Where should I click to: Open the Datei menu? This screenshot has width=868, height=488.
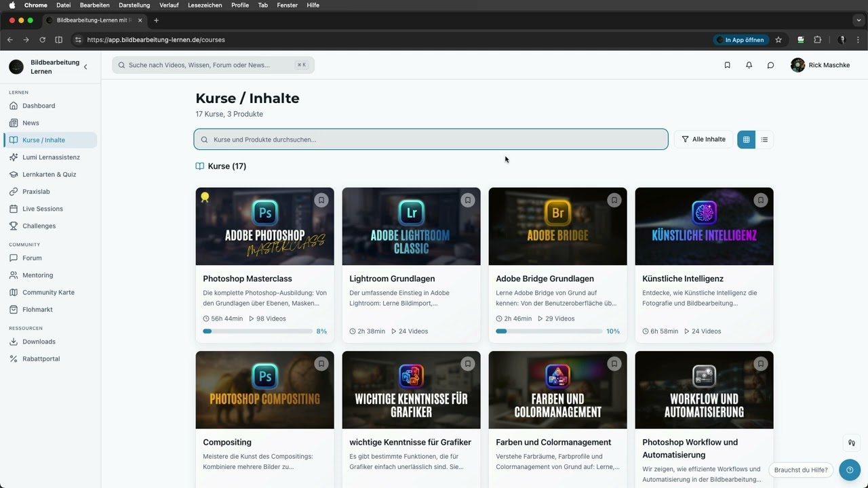pos(63,5)
